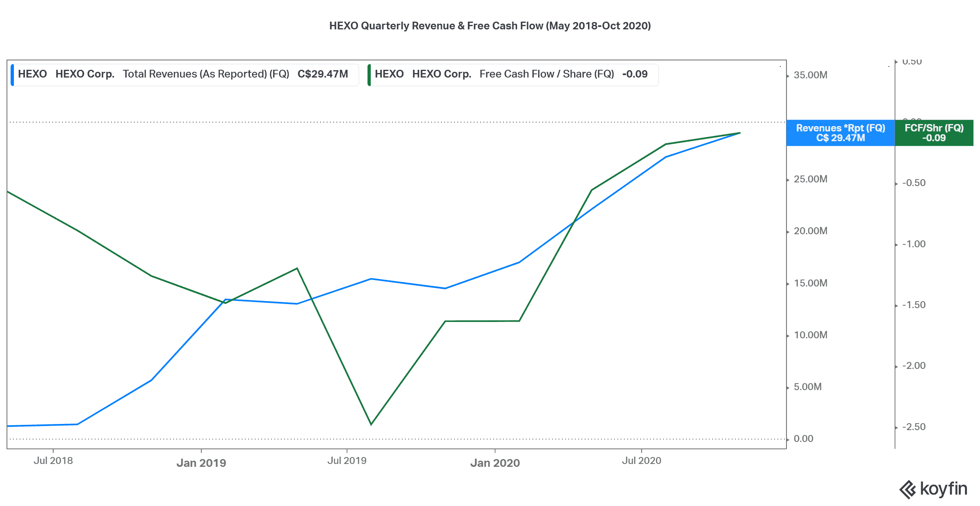
Task: Click the -2.00 FCF axis value
Action: [914, 366]
